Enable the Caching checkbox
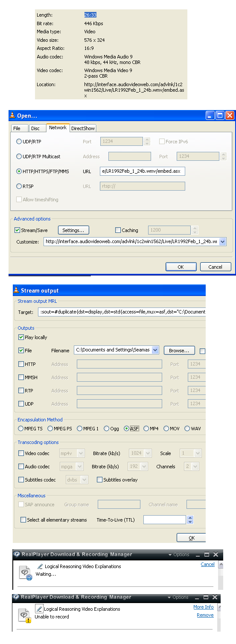236x644 pixels. point(118,230)
